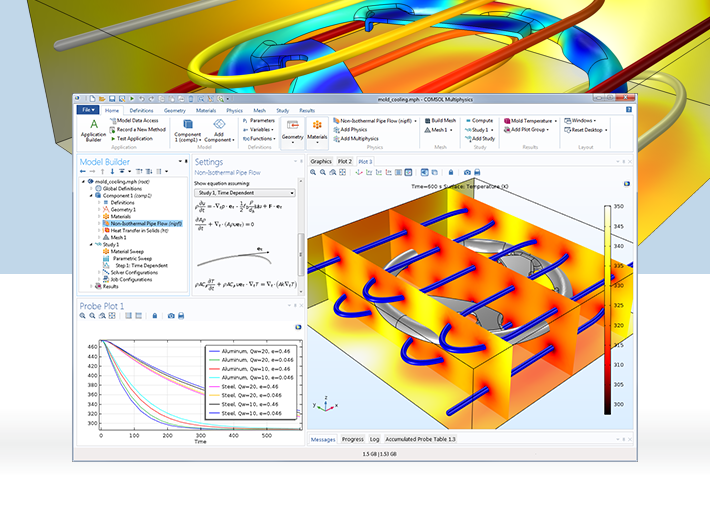Viewport: 710px width, 523px height.
Task: Click the temperature color legend bar
Action: tap(607, 310)
